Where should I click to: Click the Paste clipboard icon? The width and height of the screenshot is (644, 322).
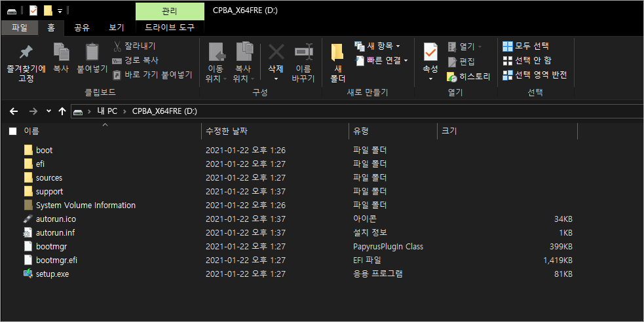click(92, 52)
